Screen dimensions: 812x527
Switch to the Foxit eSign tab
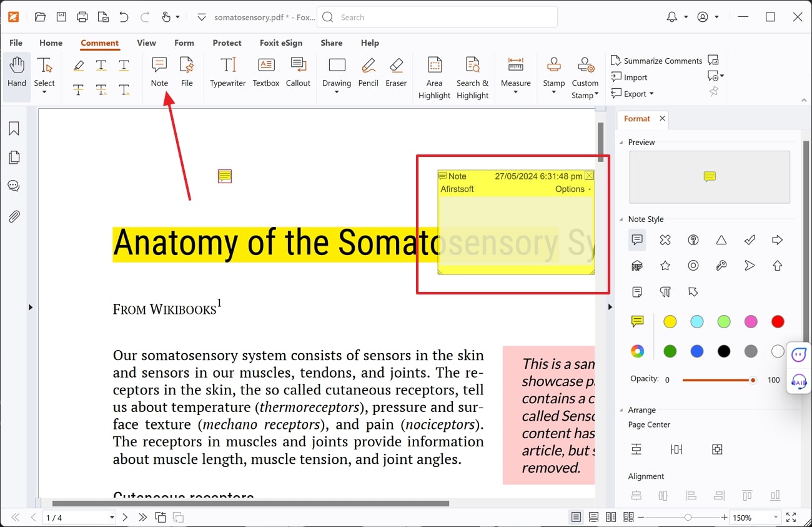coord(281,43)
